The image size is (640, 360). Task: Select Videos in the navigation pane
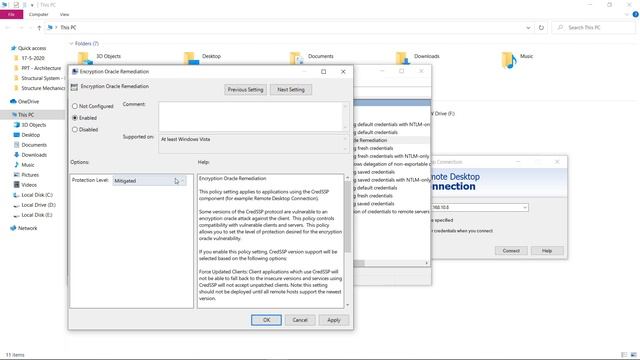tap(29, 185)
